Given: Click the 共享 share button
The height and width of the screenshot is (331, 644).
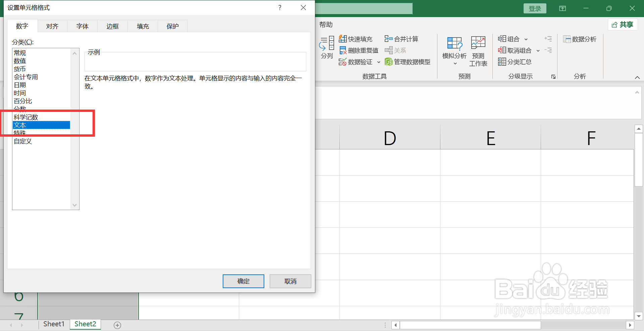Looking at the screenshot, I should pyautogui.click(x=623, y=24).
